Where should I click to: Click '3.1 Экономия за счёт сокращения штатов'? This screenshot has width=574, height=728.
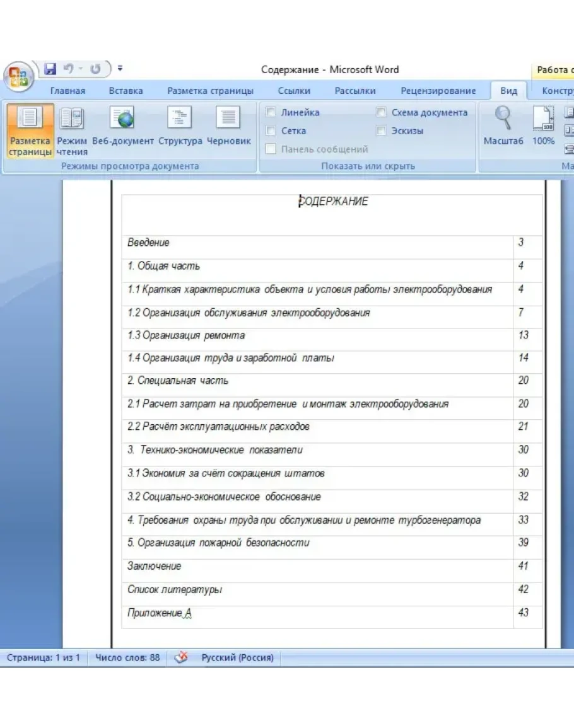point(226,473)
